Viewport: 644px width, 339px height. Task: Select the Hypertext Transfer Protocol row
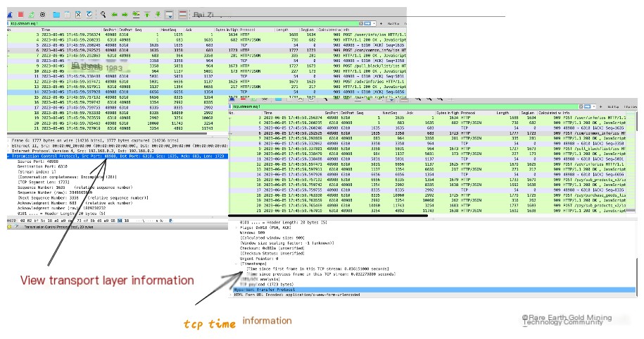(434, 290)
